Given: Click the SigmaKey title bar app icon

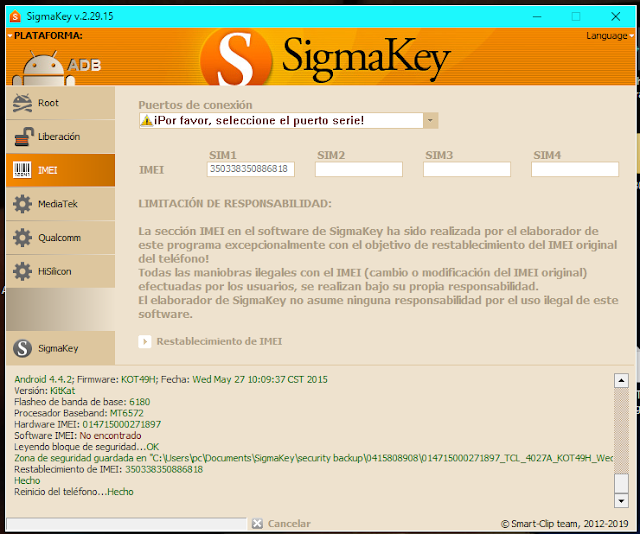Looking at the screenshot, I should point(15,16).
